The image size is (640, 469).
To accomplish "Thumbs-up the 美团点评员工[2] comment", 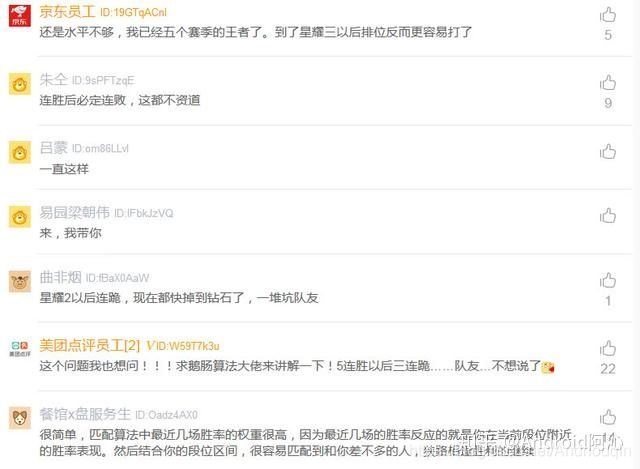I will click(608, 348).
